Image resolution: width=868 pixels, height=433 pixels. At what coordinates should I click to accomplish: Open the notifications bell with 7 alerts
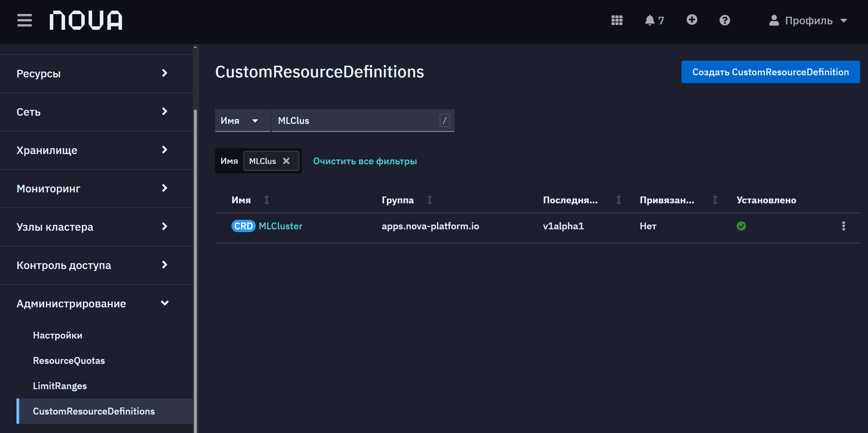(x=654, y=21)
